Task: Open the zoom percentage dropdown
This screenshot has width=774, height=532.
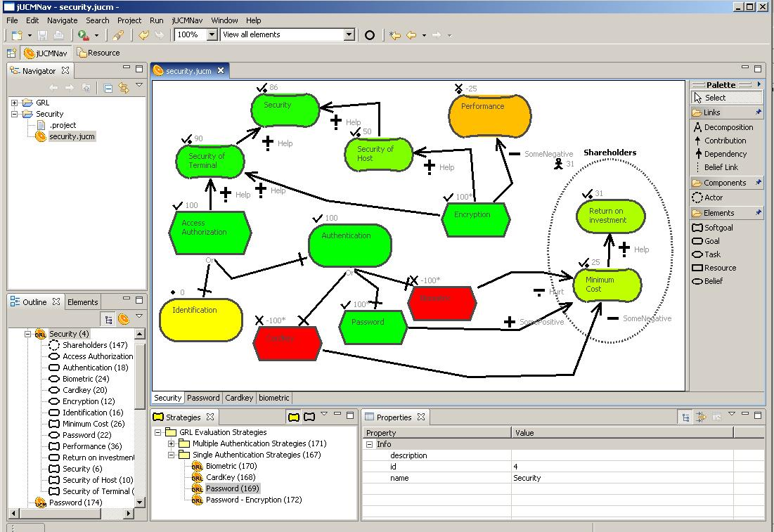Action: (212, 34)
